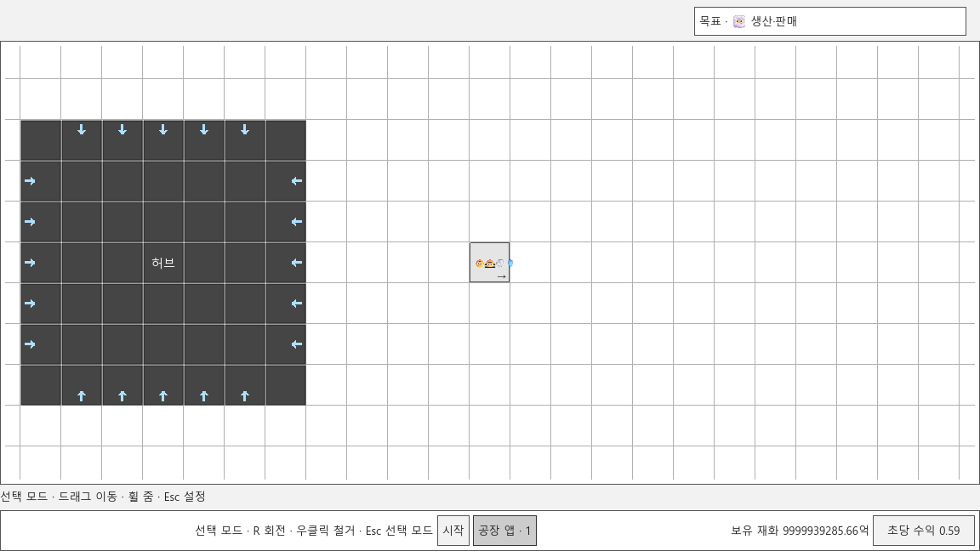Click the second up arrow from the left on the hub's bottom edge

point(122,396)
